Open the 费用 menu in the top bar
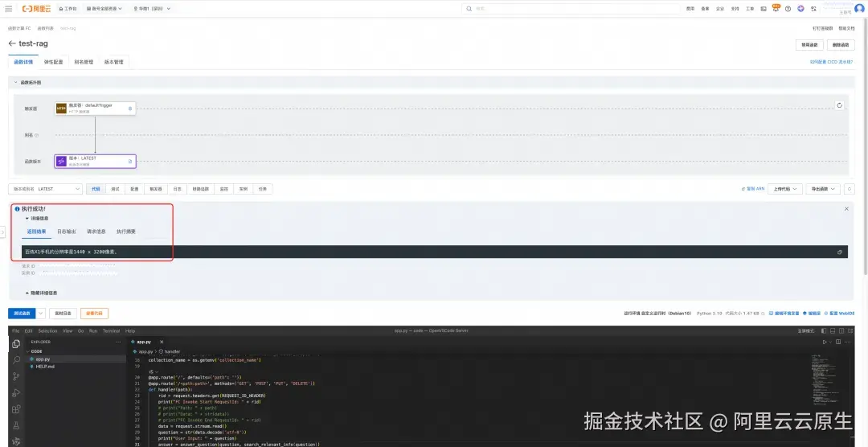Image resolution: width=868 pixels, height=447 pixels. [690, 9]
